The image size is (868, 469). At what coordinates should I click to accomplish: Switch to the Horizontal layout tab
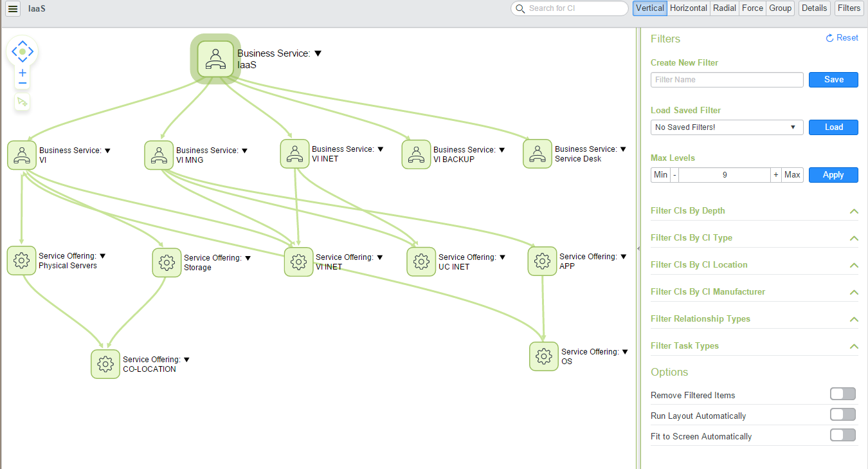coord(688,8)
